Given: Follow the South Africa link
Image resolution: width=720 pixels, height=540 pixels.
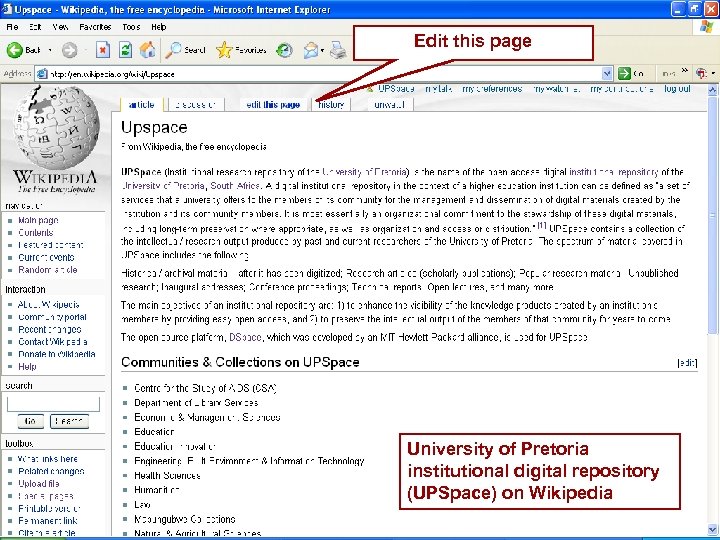Looking at the screenshot, I should pos(235,186).
